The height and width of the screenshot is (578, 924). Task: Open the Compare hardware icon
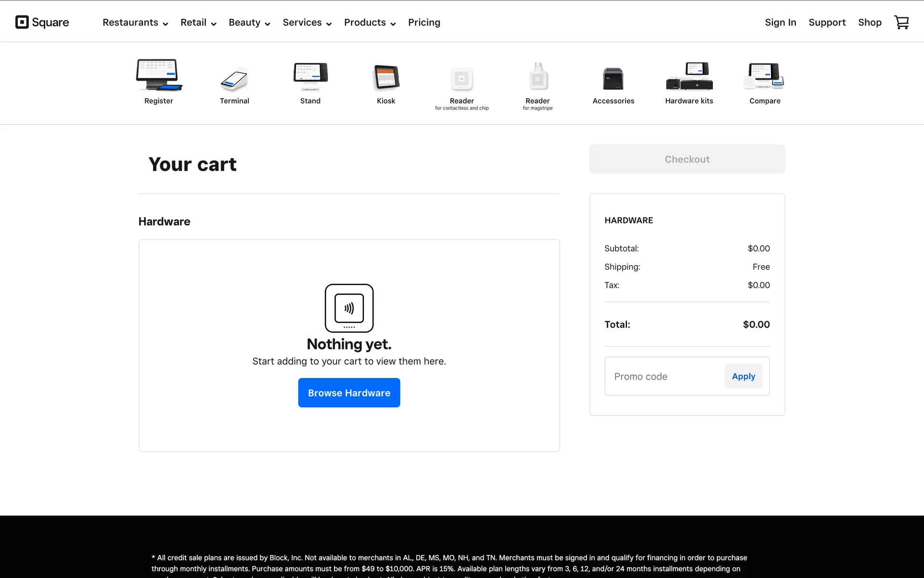765,76
